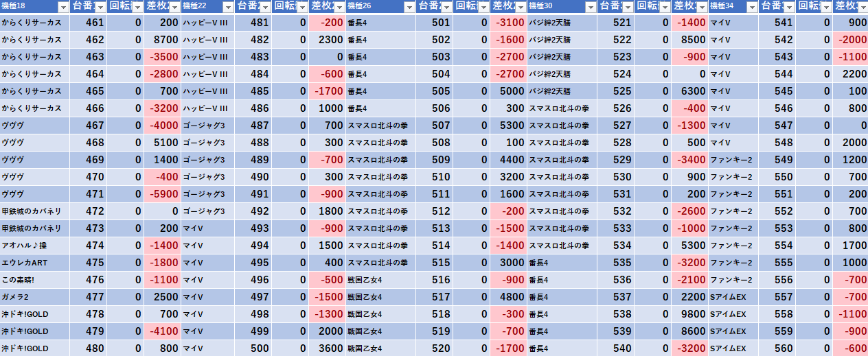Viewport: 868px width, 356px height.
Task: Open 台番 filter arrow beside 機種22
Action: pos(264,7)
